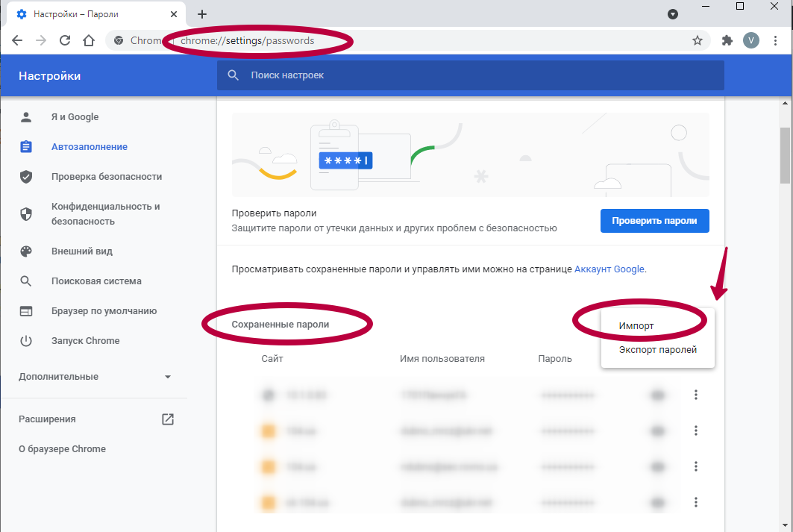Open the Аккаунт Google link
This screenshot has height=532, width=793.
609,269
